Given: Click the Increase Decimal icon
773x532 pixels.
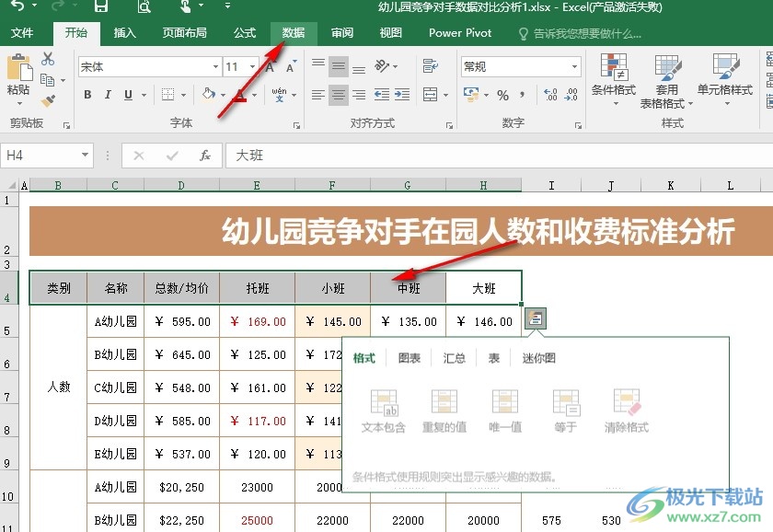Looking at the screenshot, I should (551, 95).
